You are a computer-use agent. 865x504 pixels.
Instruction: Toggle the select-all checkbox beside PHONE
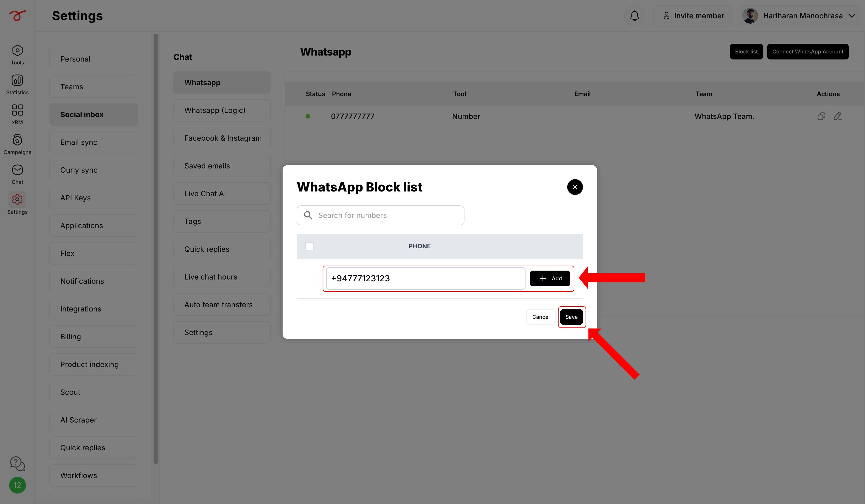(309, 246)
